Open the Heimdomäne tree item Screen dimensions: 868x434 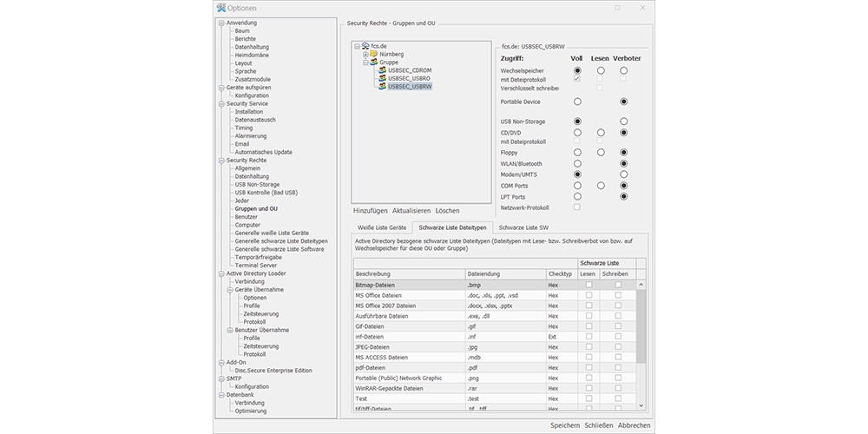click(x=252, y=56)
